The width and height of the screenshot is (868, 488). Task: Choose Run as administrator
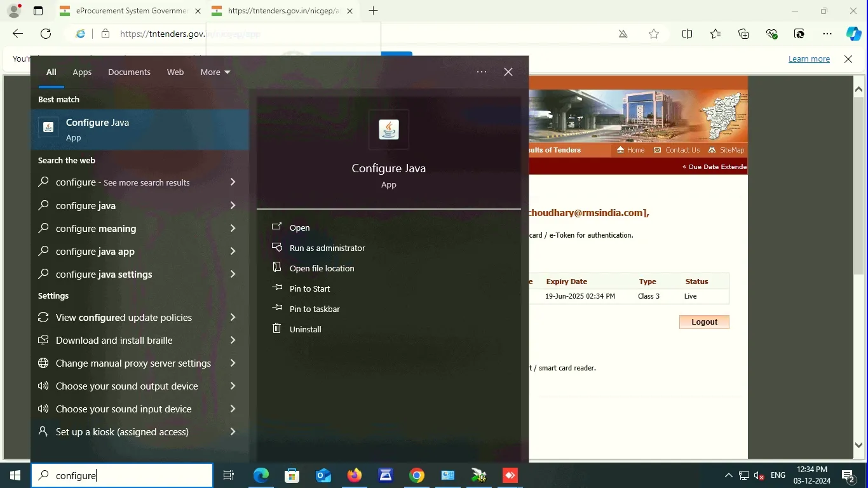[x=327, y=248]
